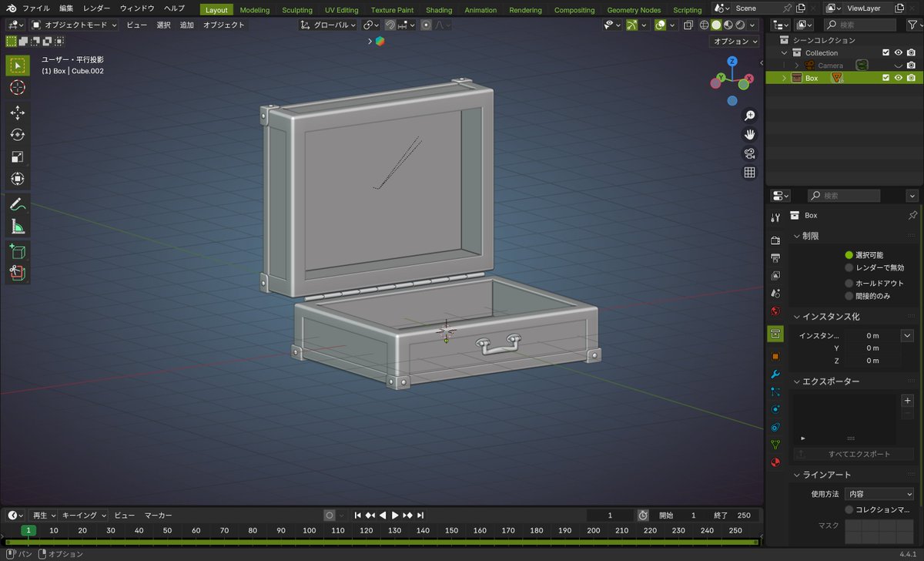Expand the Box collection in outliner
The width and height of the screenshot is (924, 561).
[x=785, y=78]
